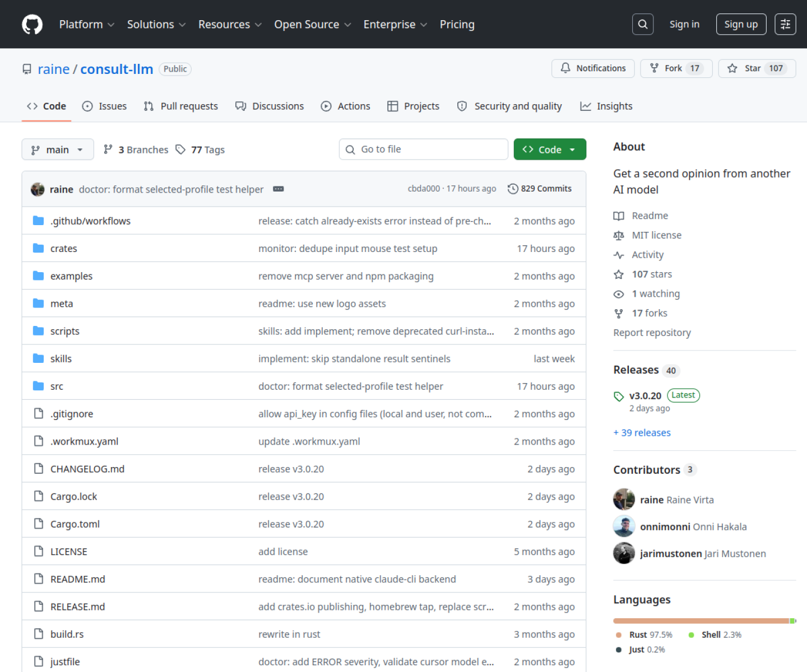This screenshot has height=672, width=807.
Task: Open the meta folder
Action: tap(62, 304)
